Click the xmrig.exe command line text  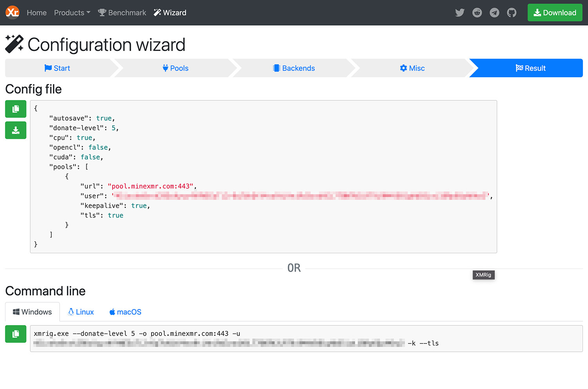pos(137,334)
